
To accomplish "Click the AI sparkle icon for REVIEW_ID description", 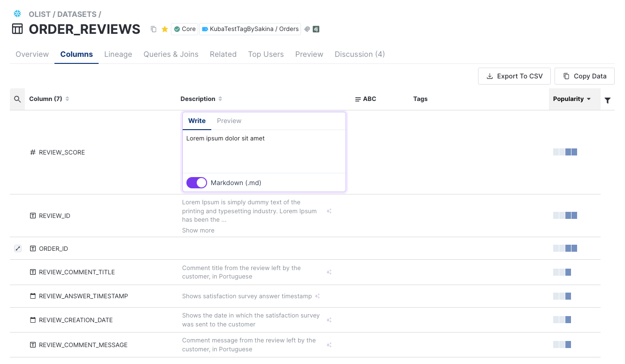I will [329, 211].
